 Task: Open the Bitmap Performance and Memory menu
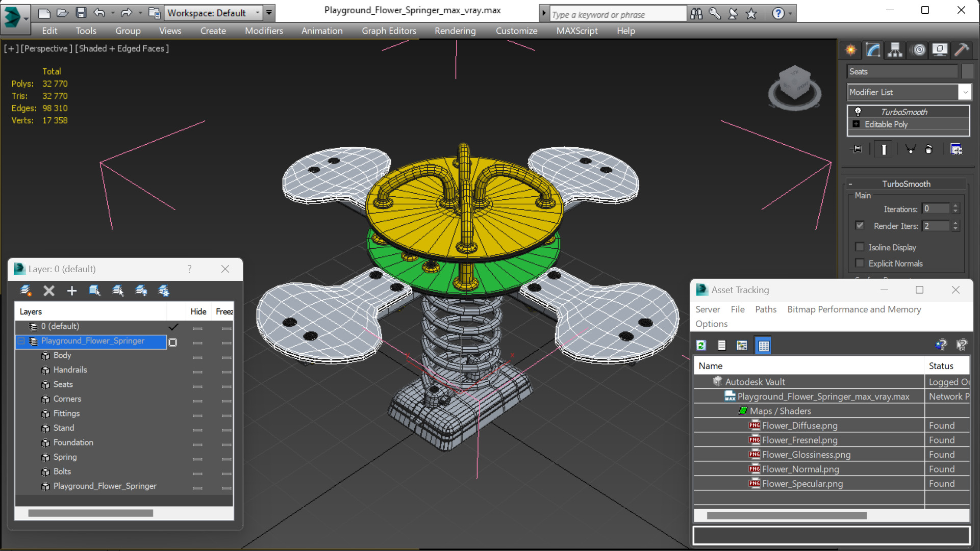point(853,309)
